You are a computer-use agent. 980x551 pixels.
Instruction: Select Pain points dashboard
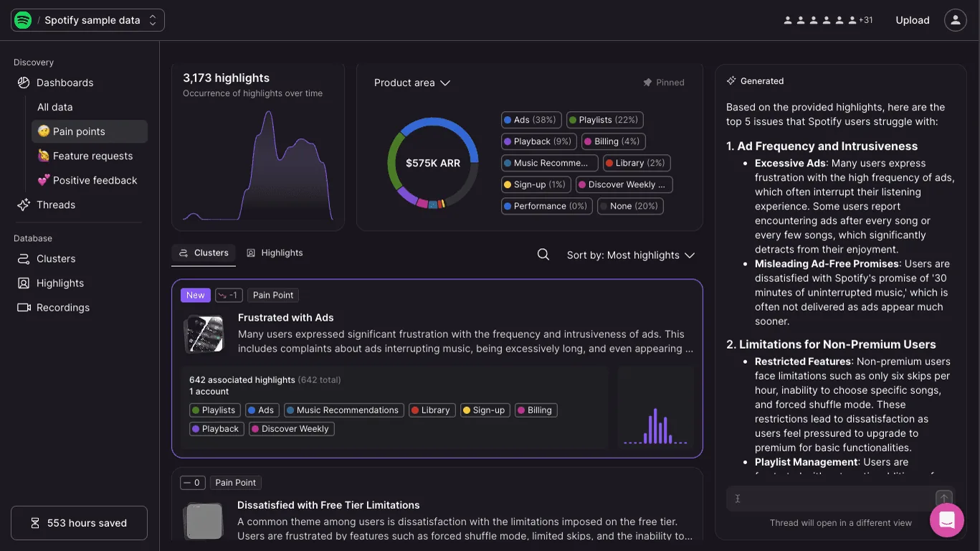click(x=90, y=131)
